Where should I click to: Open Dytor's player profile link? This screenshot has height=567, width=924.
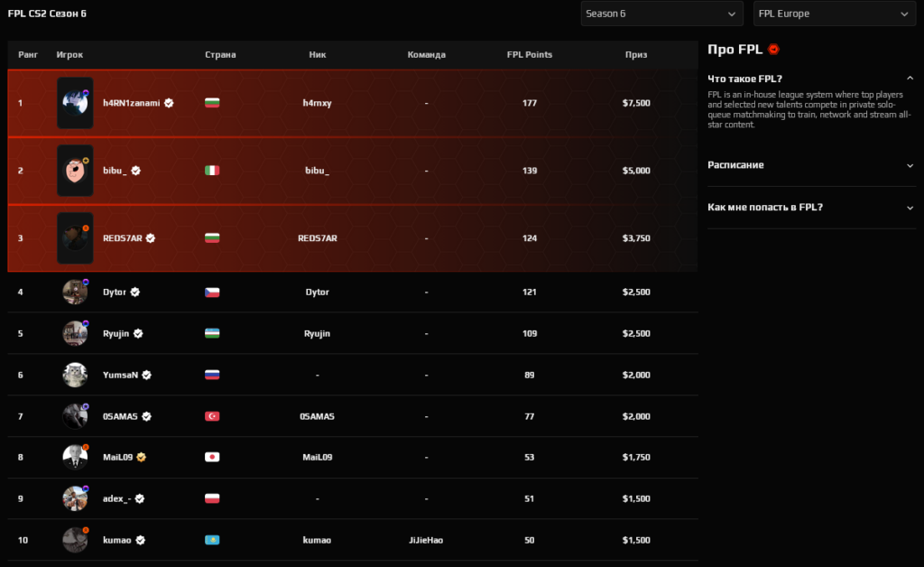pyautogui.click(x=115, y=293)
